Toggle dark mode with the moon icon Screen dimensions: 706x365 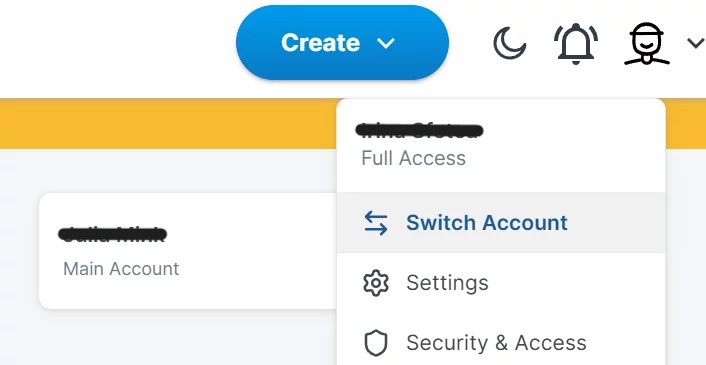tap(509, 43)
